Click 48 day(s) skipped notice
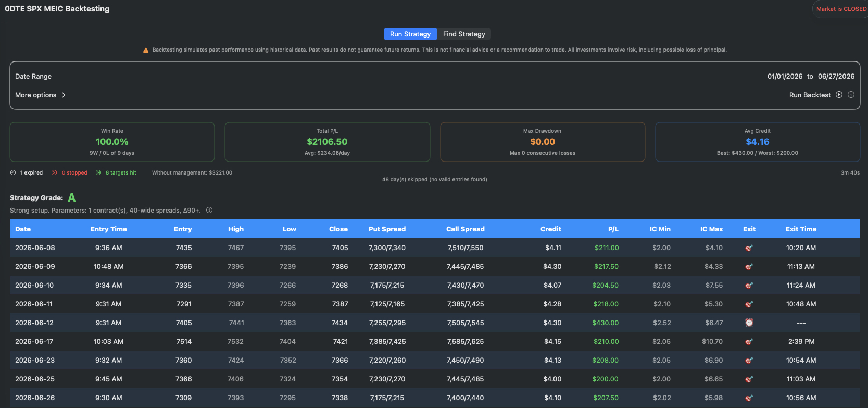The image size is (868, 408). coord(434,179)
